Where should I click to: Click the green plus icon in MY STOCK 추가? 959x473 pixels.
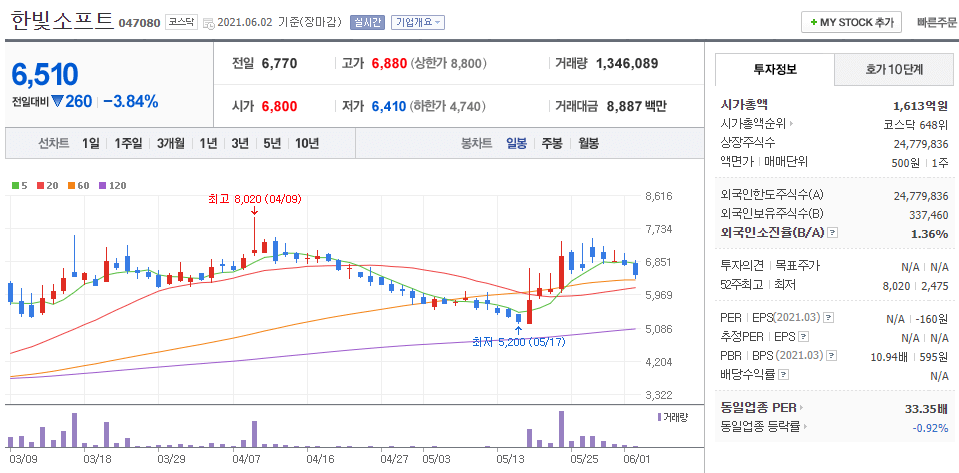pos(813,23)
